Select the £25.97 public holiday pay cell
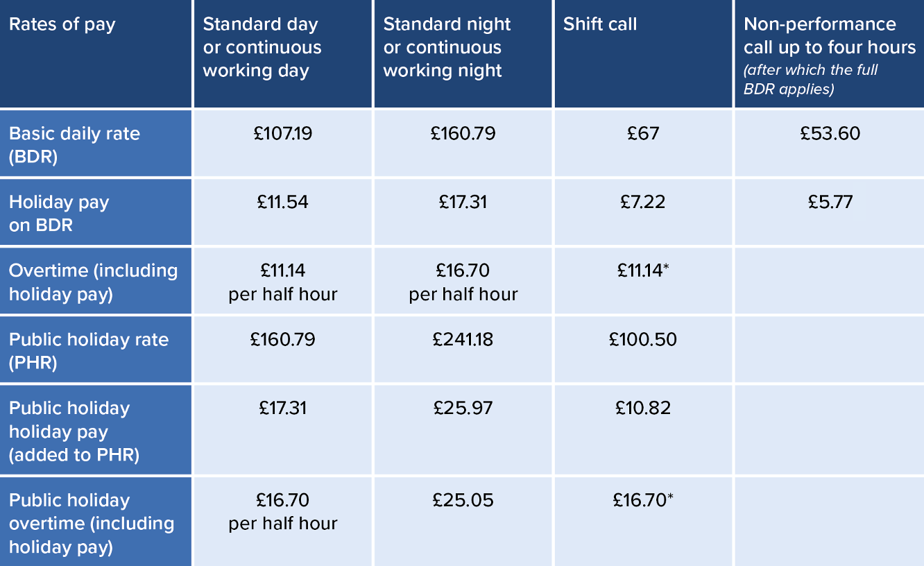This screenshot has width=924, height=566. pyautogui.click(x=463, y=408)
